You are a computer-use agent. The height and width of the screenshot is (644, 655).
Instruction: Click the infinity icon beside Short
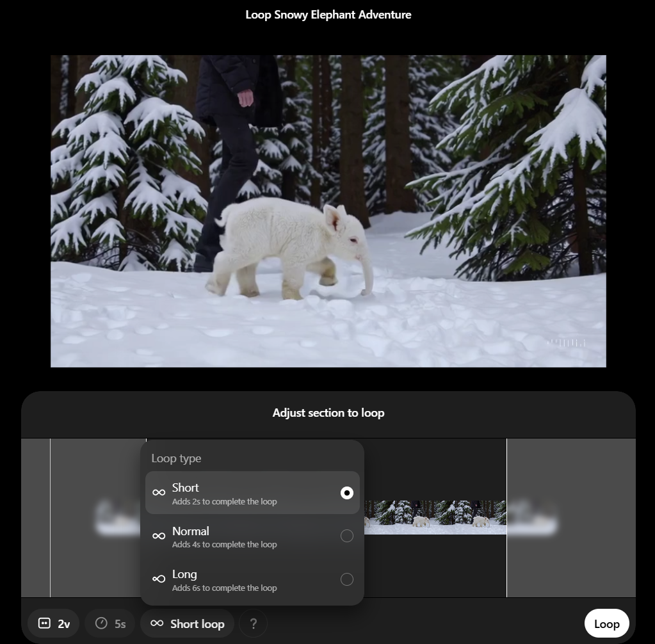pyautogui.click(x=159, y=493)
